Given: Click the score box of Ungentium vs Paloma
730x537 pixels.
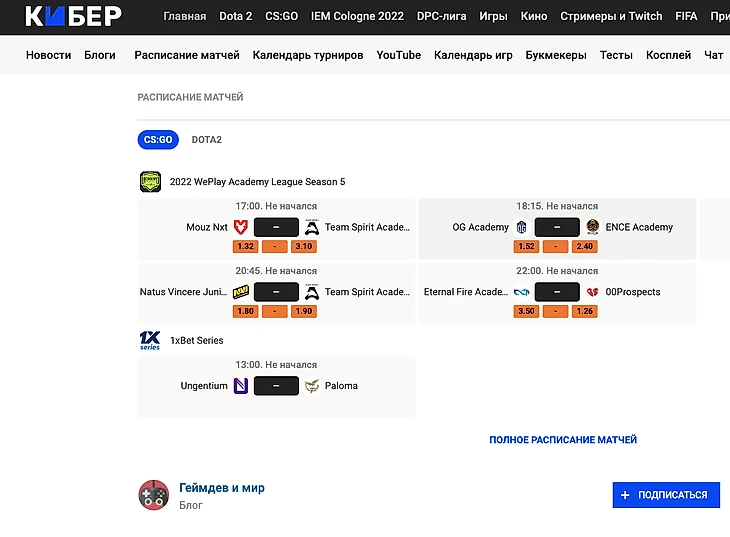Looking at the screenshot, I should coord(276,386).
